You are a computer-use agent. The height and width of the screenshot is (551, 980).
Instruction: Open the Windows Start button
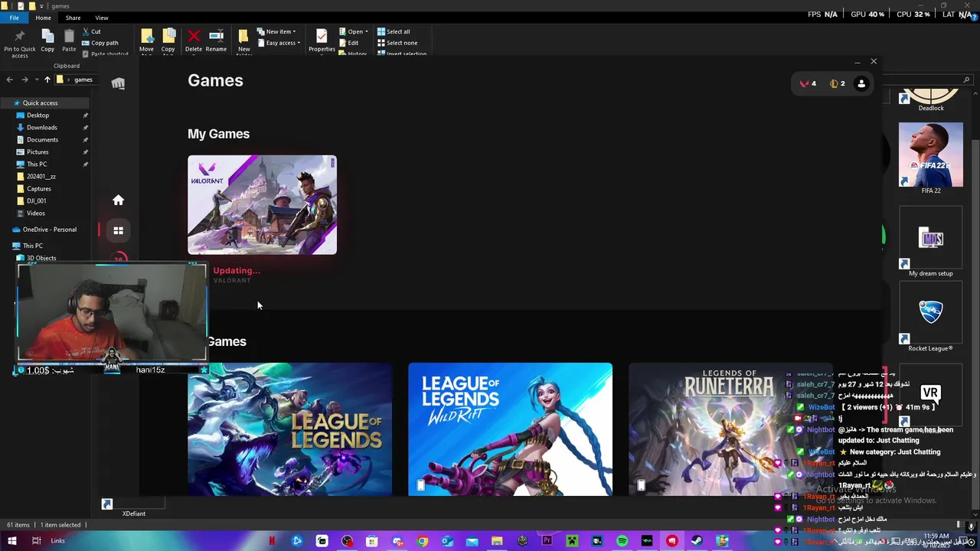pos(11,541)
